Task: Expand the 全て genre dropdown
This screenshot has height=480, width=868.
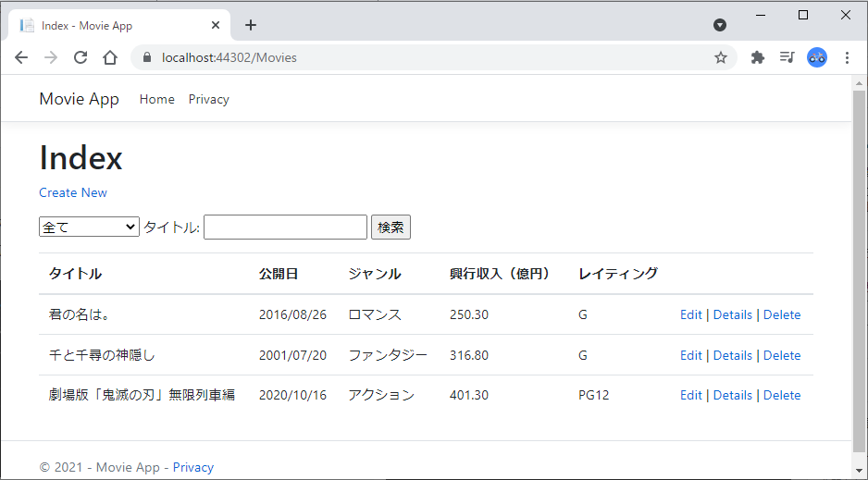Action: pyautogui.click(x=89, y=227)
